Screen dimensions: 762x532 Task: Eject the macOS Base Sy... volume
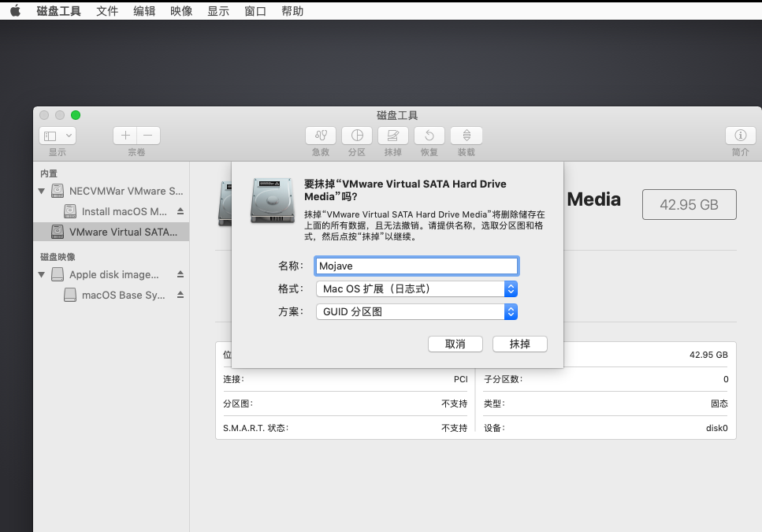point(180,295)
